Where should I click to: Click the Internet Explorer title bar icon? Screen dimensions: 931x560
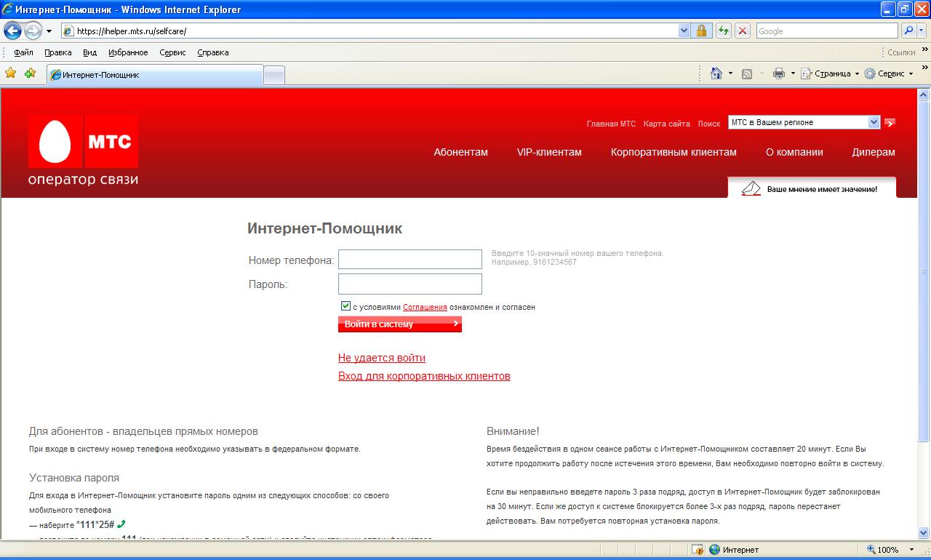click(8, 9)
